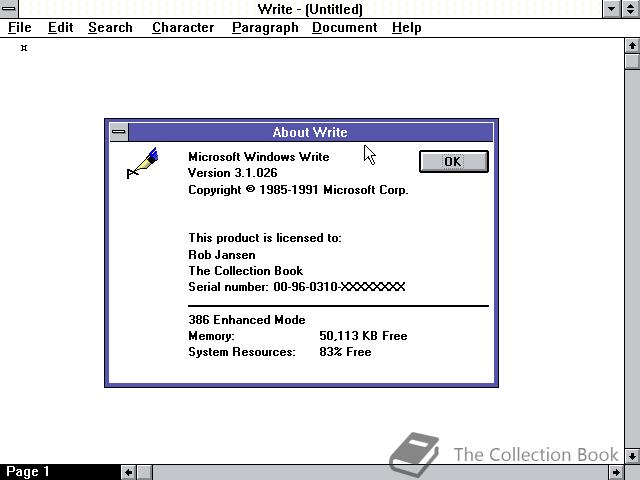Click the Copyright 1985-1991 Microsoft Corp. line
The image size is (640, 480).
click(x=298, y=190)
